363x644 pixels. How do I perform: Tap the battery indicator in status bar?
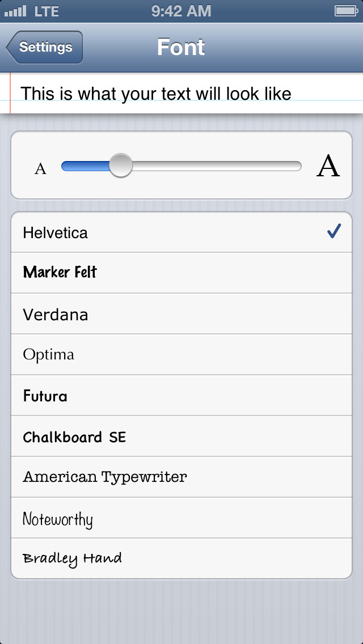(x=345, y=11)
